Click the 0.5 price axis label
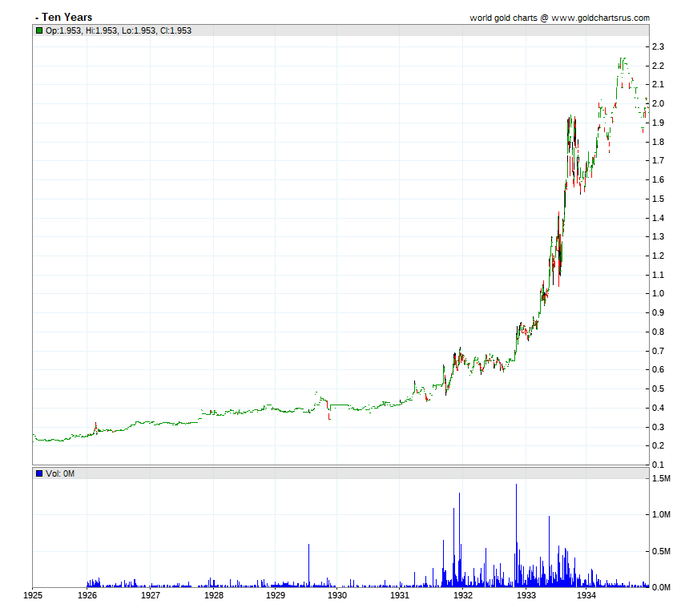Viewport: 681px width, 616px height. point(658,389)
